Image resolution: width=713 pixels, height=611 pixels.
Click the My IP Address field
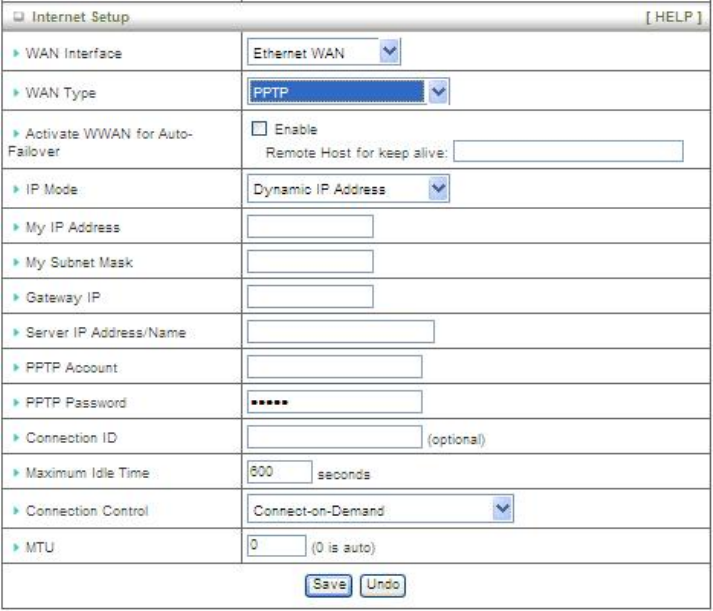point(310,225)
